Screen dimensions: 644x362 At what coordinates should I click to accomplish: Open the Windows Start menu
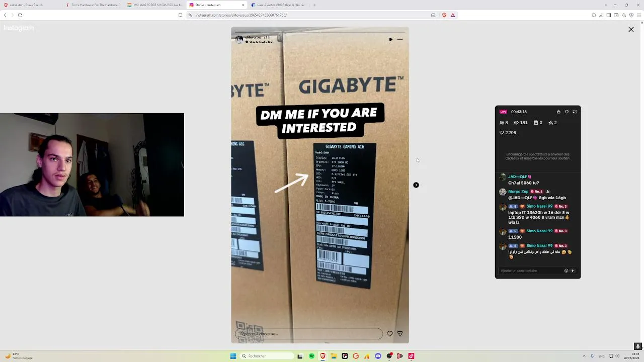click(x=233, y=356)
